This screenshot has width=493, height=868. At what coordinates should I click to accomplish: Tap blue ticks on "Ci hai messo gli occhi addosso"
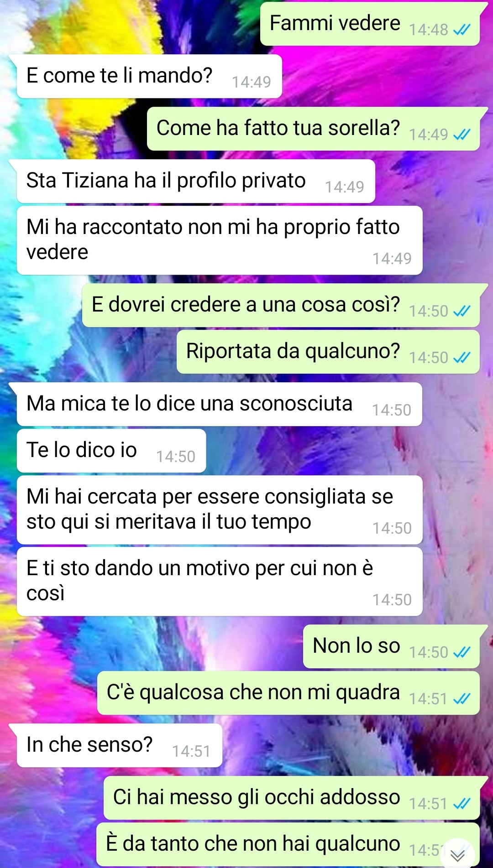click(x=462, y=804)
